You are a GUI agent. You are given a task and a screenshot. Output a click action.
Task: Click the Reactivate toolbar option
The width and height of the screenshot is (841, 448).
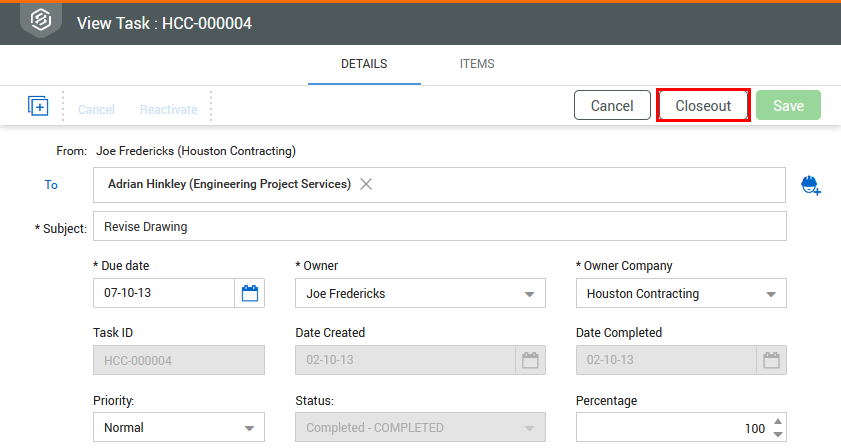pyautogui.click(x=168, y=109)
